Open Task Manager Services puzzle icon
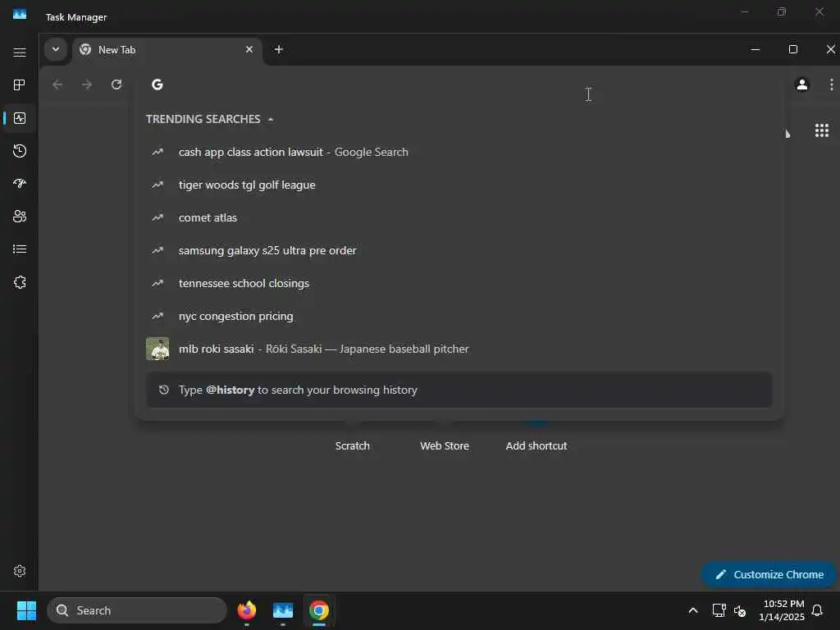Screen dimensions: 840x630 click(20, 282)
